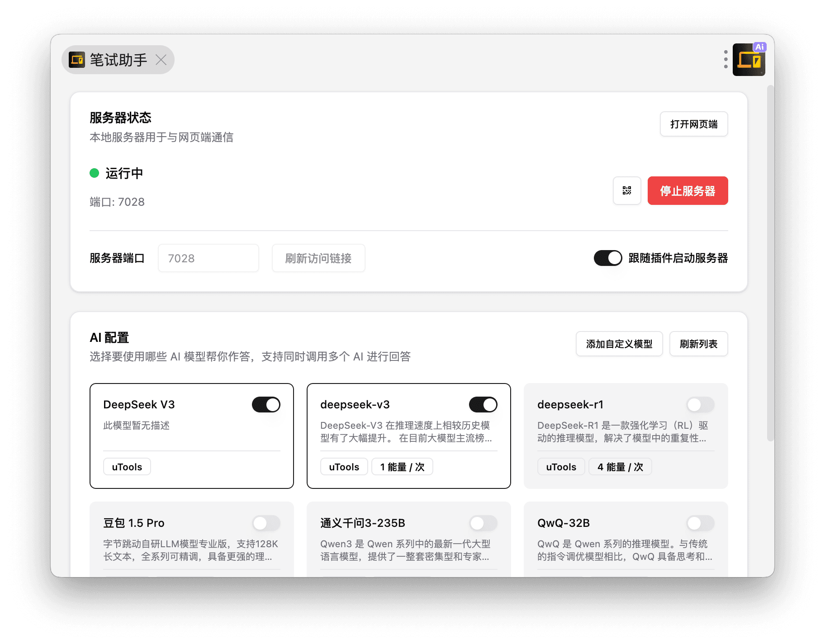Viewport: 825px width, 644px height.
Task: Click the 豆包 1.5 Pro card title
Action: coord(134,523)
